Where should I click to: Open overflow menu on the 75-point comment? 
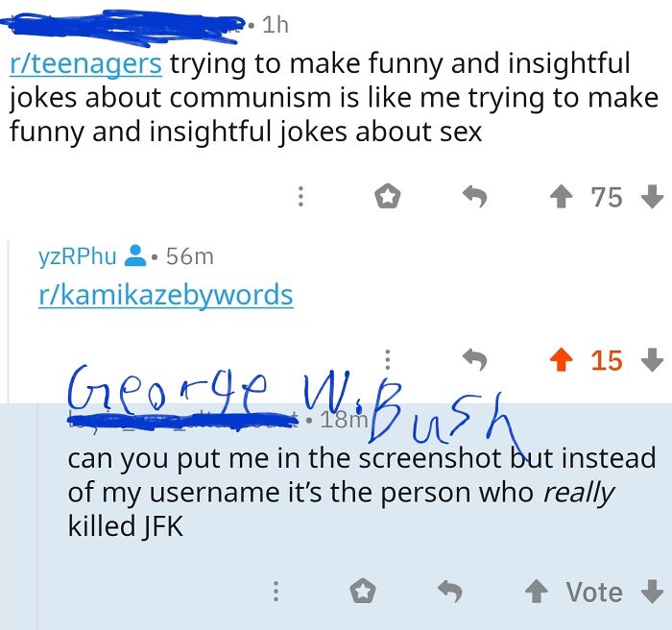coord(301,197)
